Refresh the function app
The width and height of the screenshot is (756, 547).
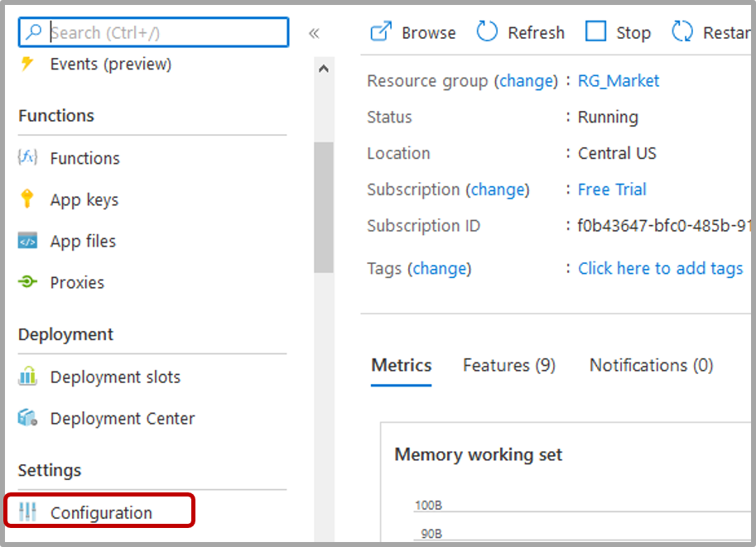coord(521,32)
